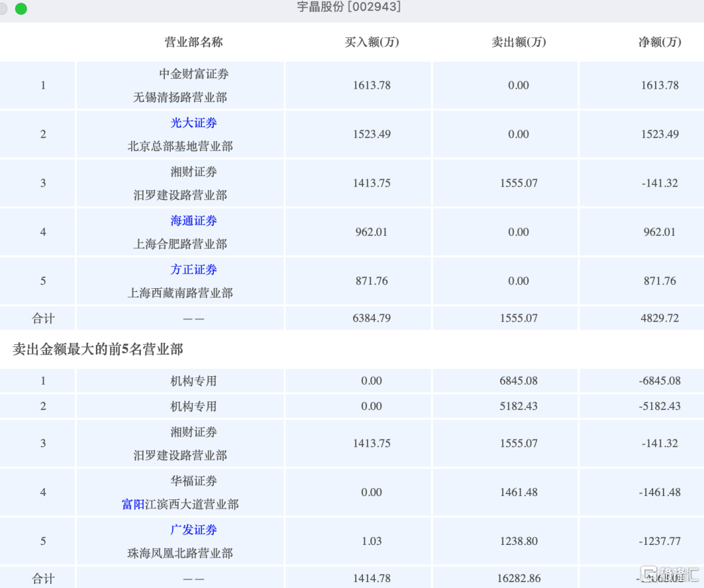The image size is (704, 588).
Task: Click the 净额(万) column header
Action: coord(660,42)
